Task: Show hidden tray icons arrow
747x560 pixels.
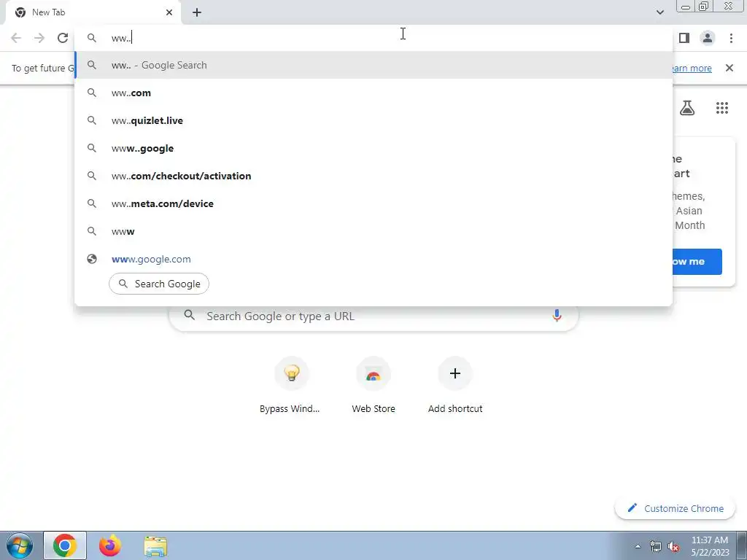Action: (638, 547)
